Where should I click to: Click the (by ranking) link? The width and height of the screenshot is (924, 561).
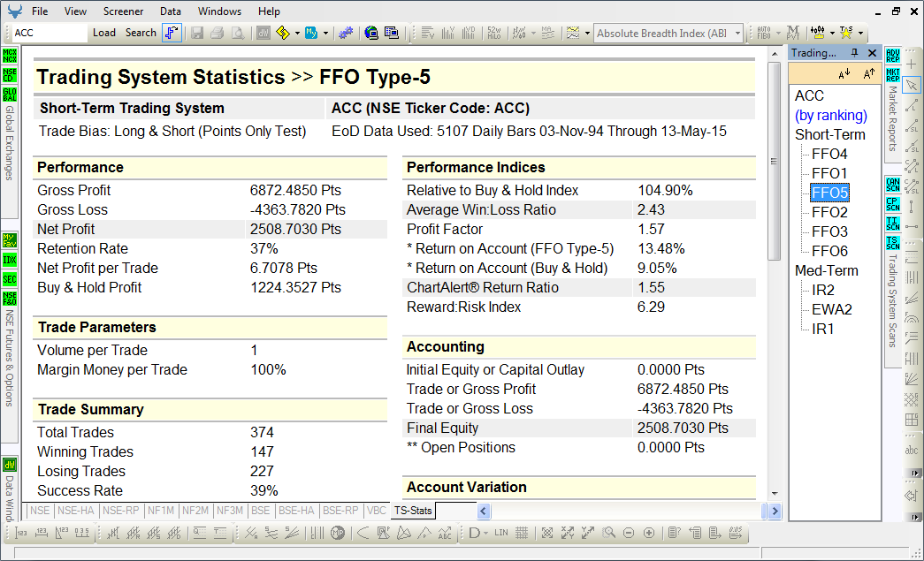[x=831, y=116]
